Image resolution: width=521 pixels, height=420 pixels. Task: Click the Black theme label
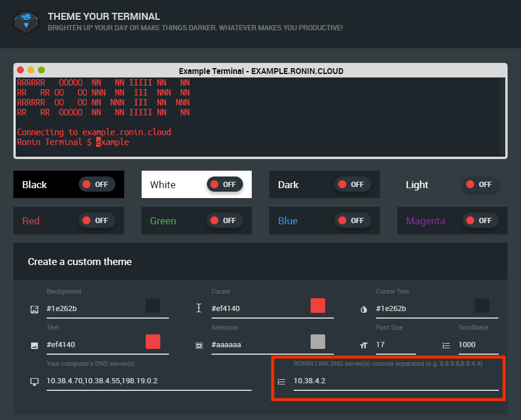[x=34, y=185]
